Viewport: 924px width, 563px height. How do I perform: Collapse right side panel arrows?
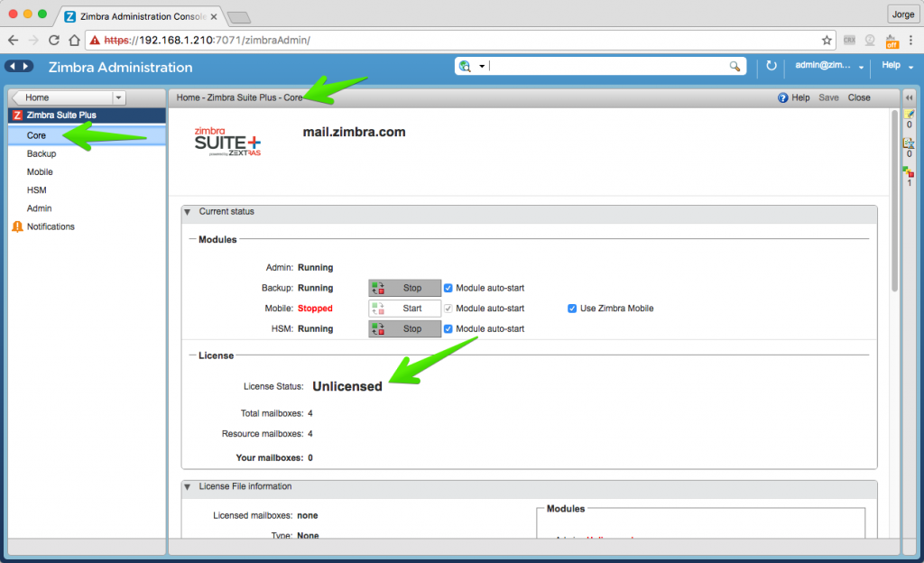pos(909,97)
